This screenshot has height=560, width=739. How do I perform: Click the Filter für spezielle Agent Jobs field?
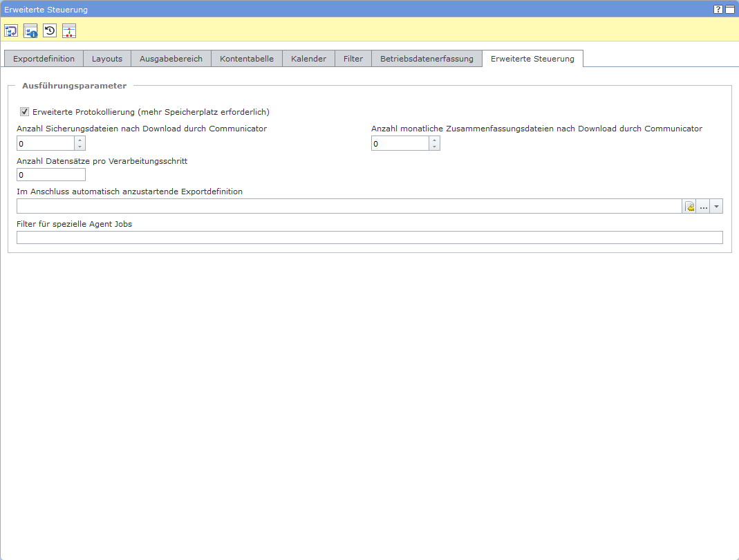click(369, 238)
